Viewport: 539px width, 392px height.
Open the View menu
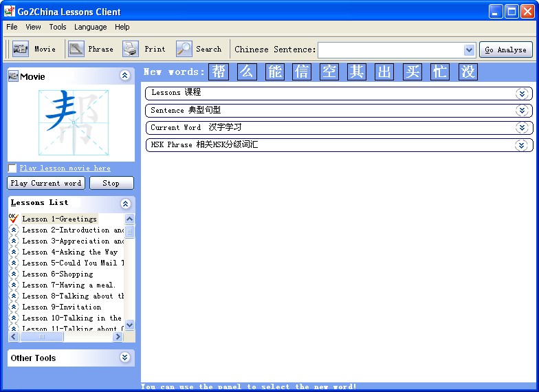[x=33, y=27]
